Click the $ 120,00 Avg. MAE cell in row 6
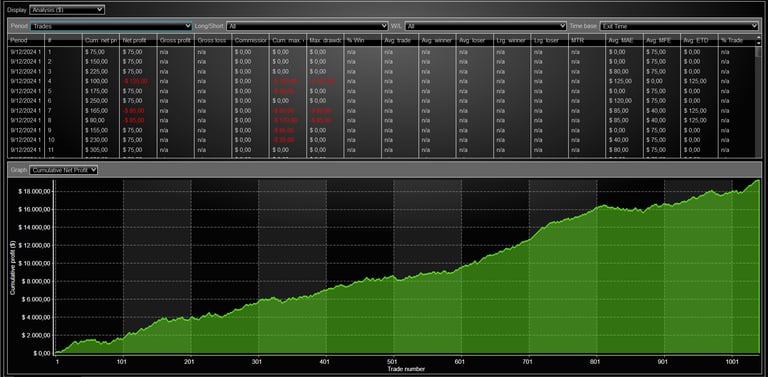This screenshot has width=768, height=377. coord(621,101)
